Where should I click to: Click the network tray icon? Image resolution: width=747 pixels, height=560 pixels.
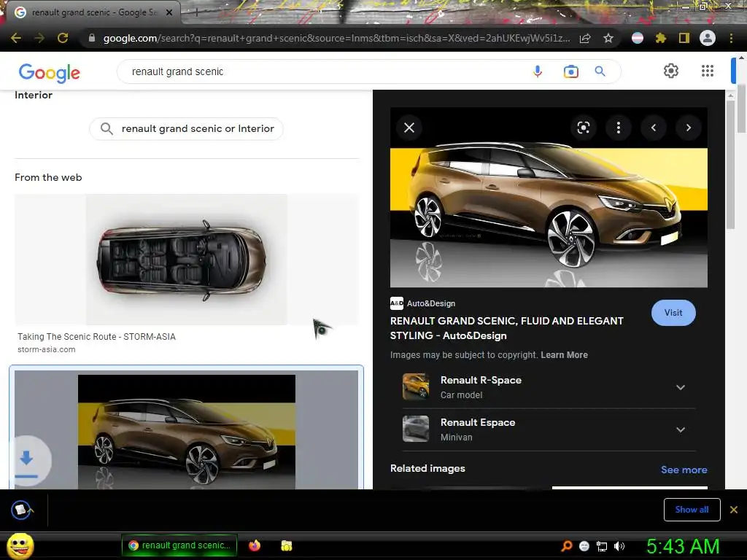tap(602, 546)
